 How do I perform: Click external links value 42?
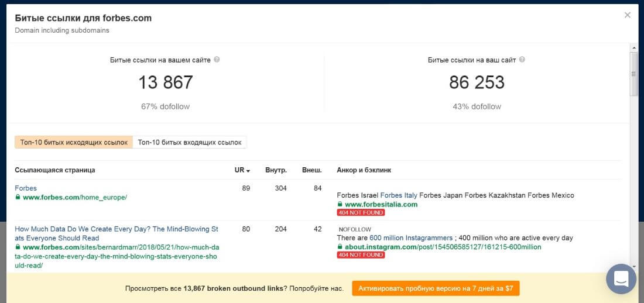click(317, 229)
